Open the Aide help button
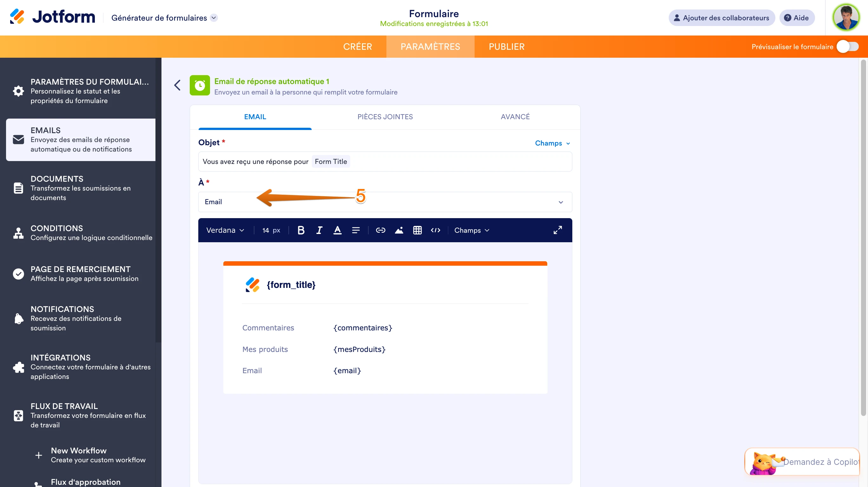This screenshot has height=487, width=868. point(797,18)
